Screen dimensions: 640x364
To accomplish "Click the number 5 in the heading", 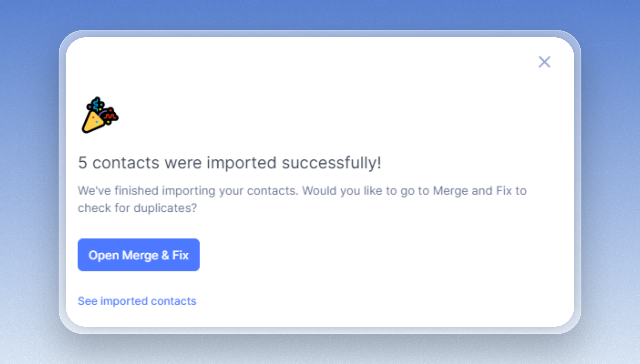I will [83, 163].
